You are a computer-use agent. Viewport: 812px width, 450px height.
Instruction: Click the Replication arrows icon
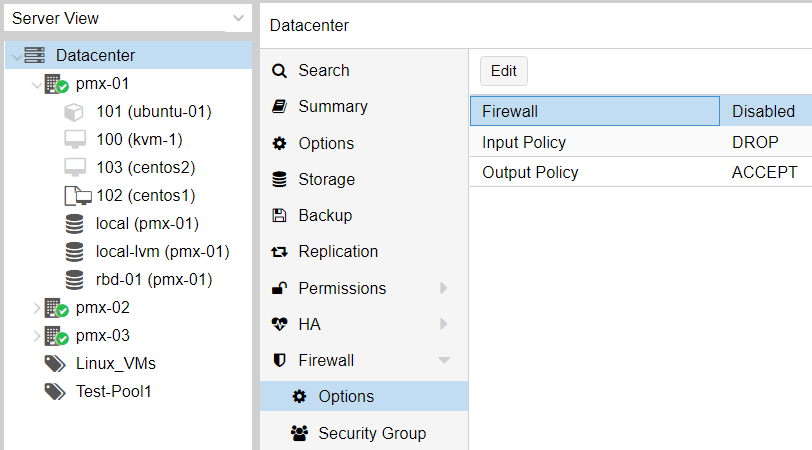coord(279,252)
